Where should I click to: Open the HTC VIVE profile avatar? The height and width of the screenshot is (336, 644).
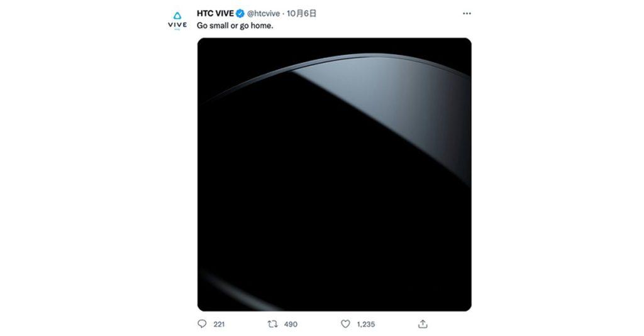coord(177,21)
